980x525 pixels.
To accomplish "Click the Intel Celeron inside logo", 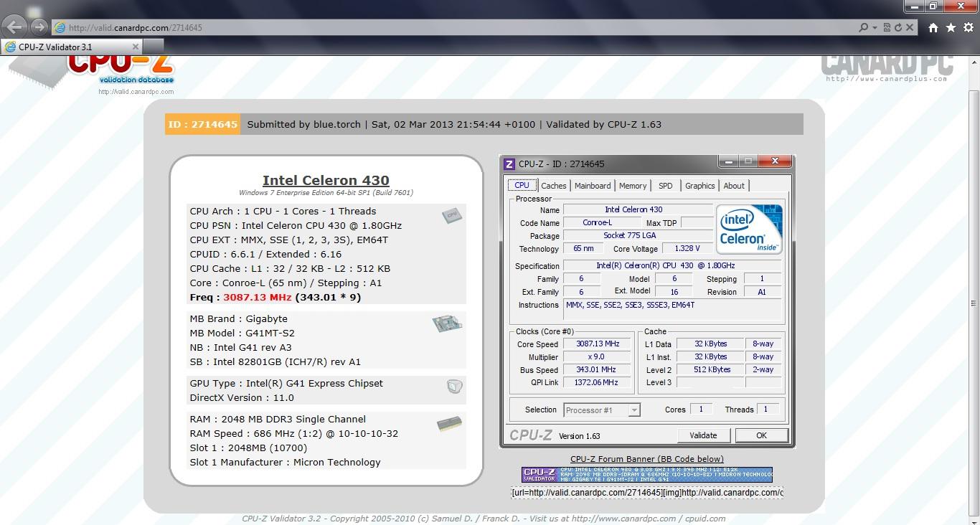I will pyautogui.click(x=749, y=230).
